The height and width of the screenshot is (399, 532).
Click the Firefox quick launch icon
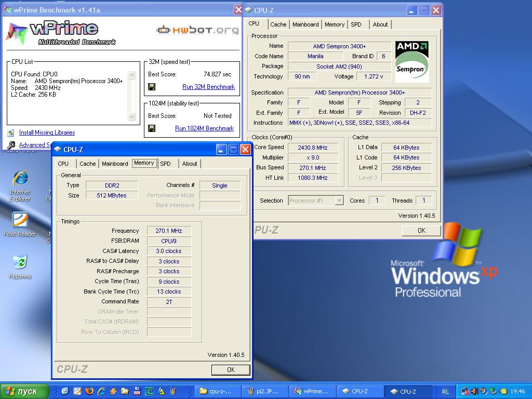89,391
